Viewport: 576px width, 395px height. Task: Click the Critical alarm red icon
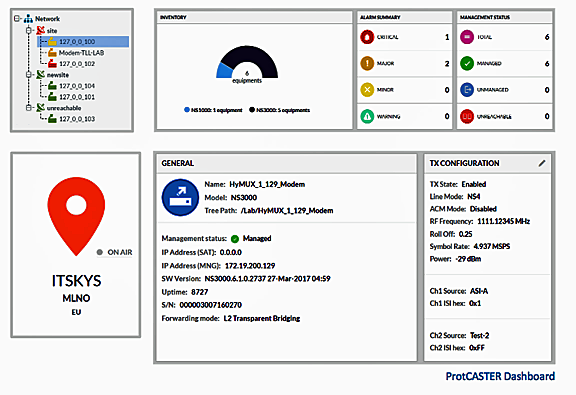pos(367,37)
